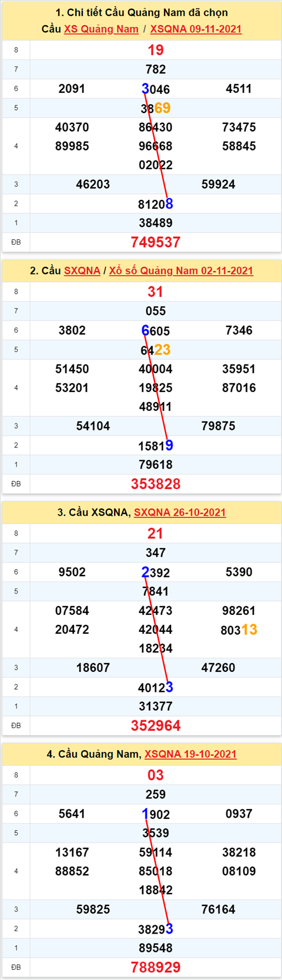282x980 pixels.
Task: Click the number 13167
Action: pyautogui.click(x=72, y=852)
